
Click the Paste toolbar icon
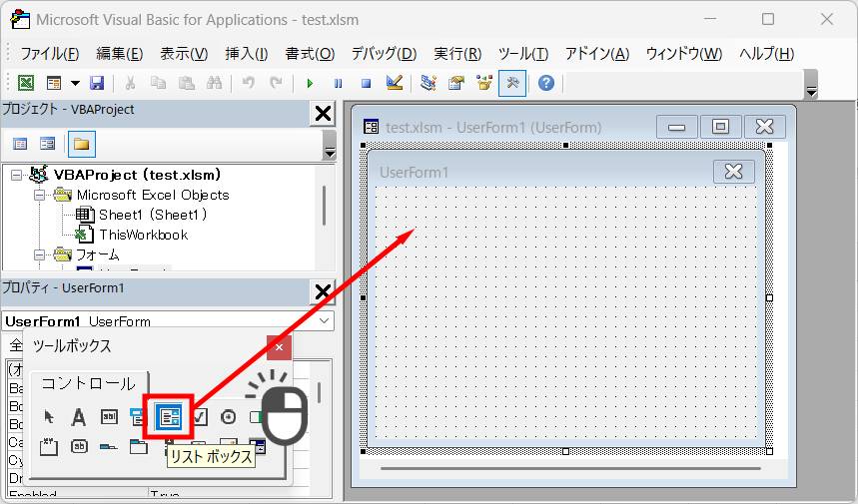click(187, 83)
